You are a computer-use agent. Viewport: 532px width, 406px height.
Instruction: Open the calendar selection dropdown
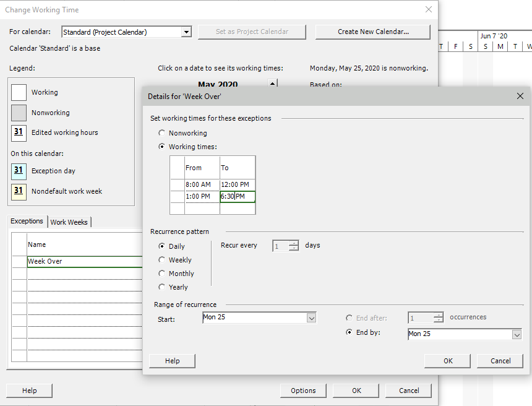[186, 32]
